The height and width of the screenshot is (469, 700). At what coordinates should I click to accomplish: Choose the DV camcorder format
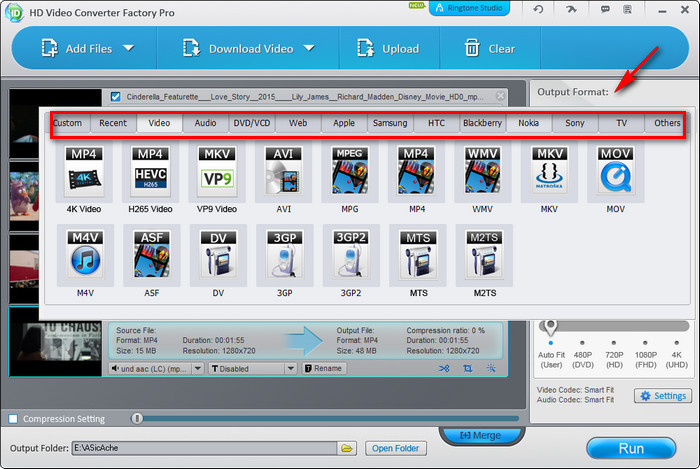[x=218, y=256]
